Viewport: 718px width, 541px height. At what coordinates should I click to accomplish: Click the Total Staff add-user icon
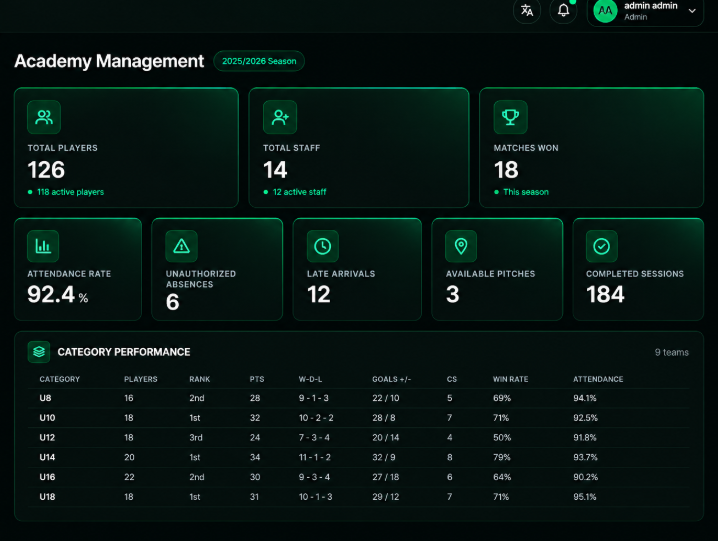[x=280, y=117]
